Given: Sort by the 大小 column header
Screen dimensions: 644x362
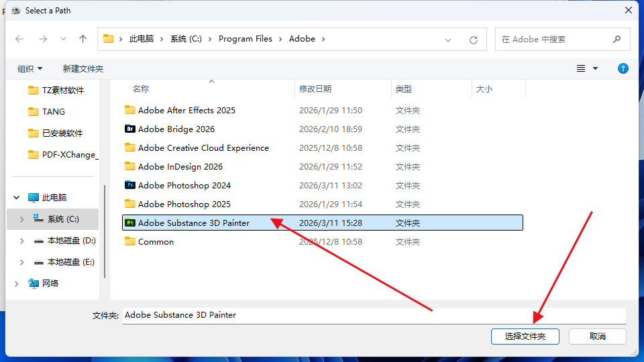Looking at the screenshot, I should click(x=484, y=89).
